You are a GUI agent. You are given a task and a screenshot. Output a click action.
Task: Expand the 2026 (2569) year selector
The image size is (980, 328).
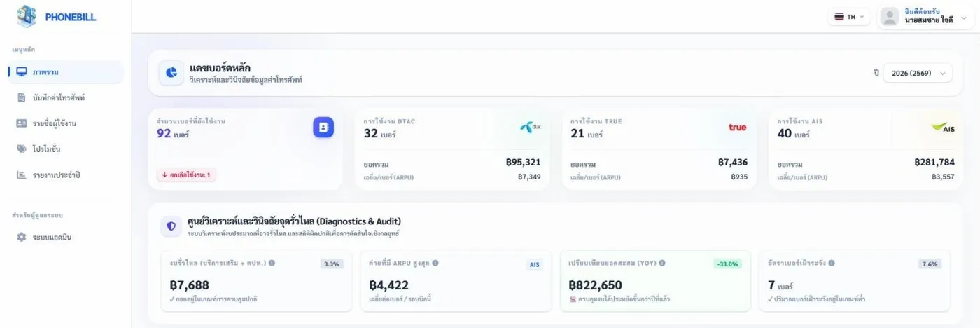pyautogui.click(x=918, y=73)
